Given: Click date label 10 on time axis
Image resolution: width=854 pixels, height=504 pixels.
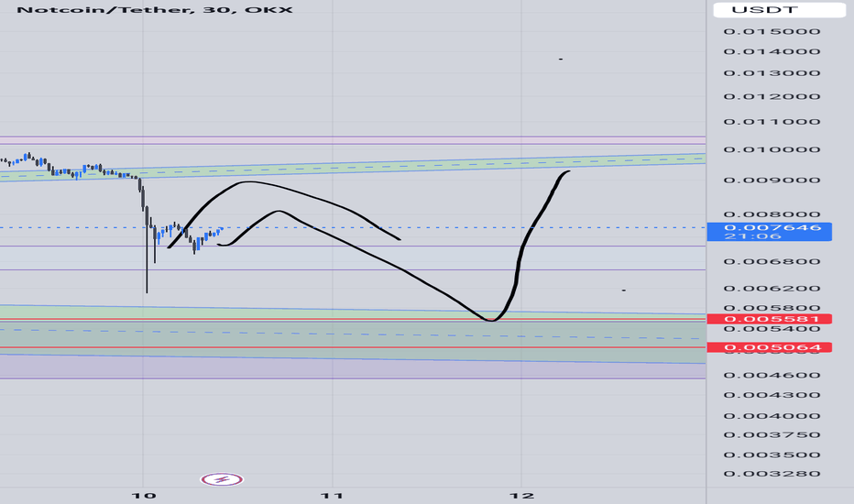Looking at the screenshot, I should (x=144, y=495).
